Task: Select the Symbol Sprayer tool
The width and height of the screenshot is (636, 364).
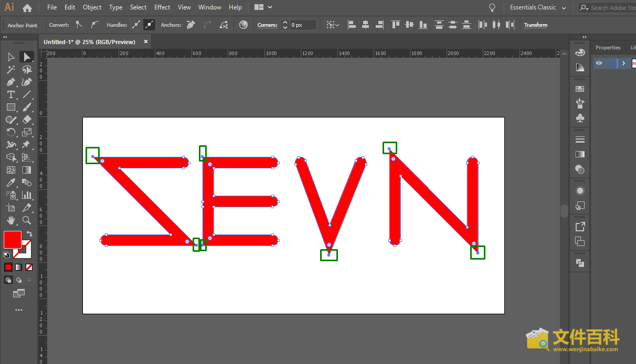Action: [10, 195]
